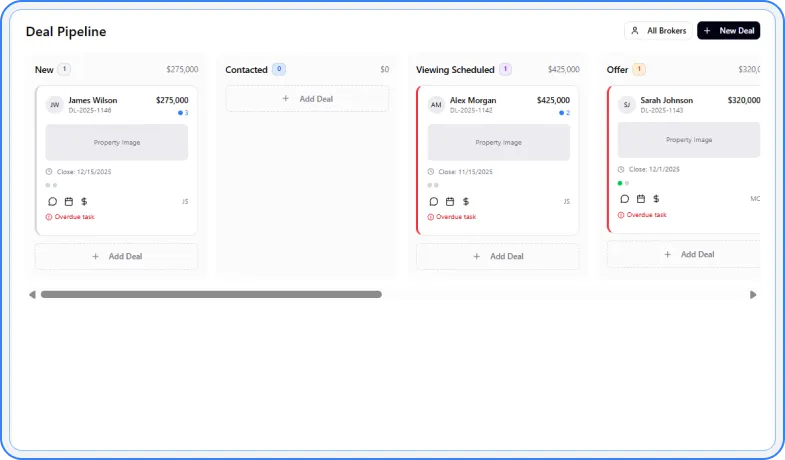Add a deal under Viewing Scheduled column

497,257
